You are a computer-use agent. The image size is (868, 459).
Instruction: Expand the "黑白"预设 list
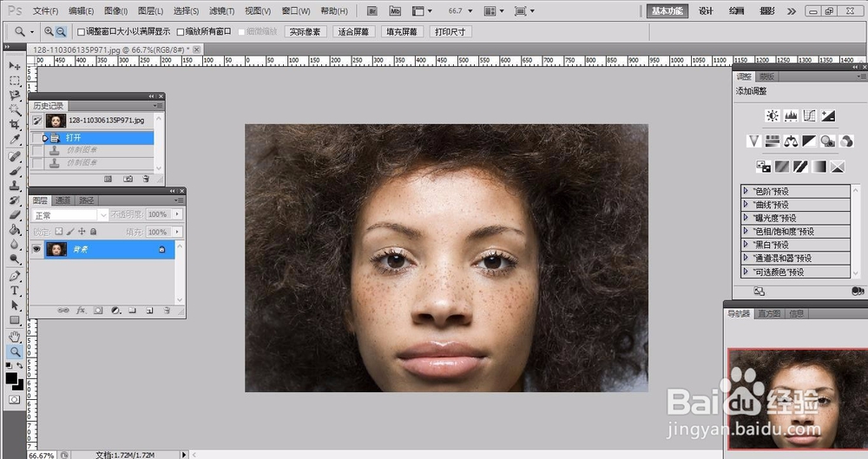[x=746, y=245]
